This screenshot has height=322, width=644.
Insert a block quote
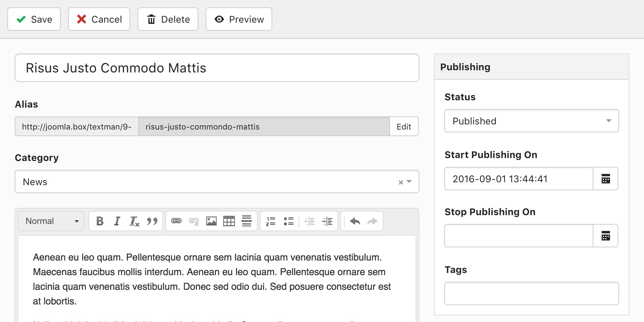(152, 221)
